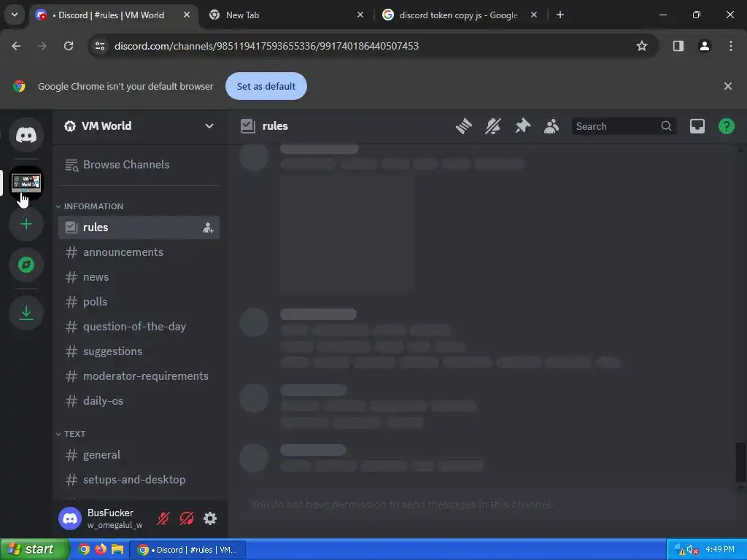Viewport: 747px width, 560px height.
Task: Open the Windows start button
Action: point(34,550)
